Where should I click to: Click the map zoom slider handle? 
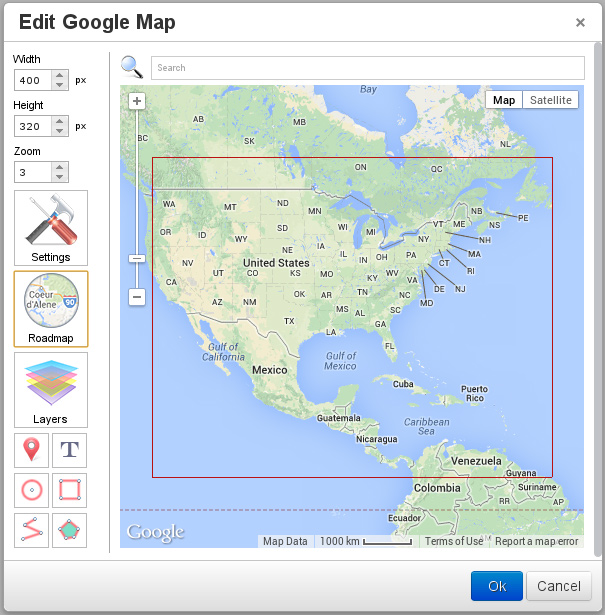pyautogui.click(x=137, y=258)
